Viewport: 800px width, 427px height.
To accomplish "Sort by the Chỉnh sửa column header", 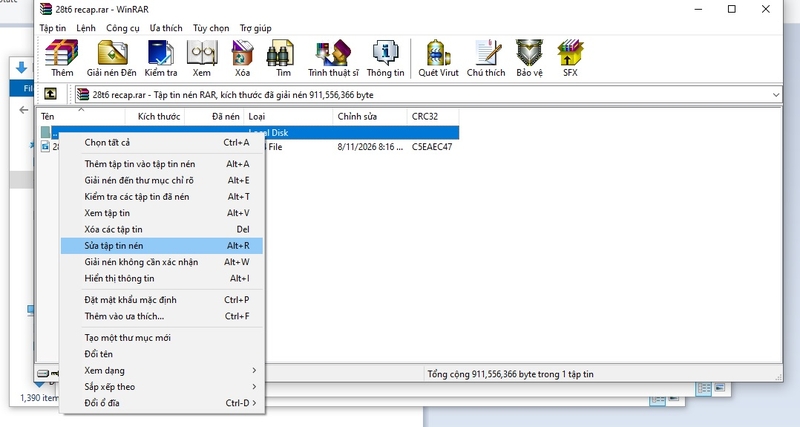I will pyautogui.click(x=370, y=116).
